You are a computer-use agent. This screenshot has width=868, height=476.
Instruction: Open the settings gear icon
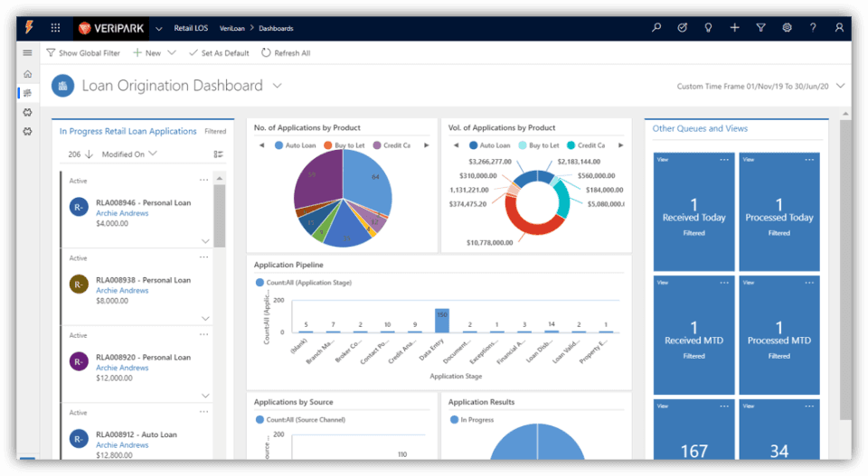[x=787, y=28]
